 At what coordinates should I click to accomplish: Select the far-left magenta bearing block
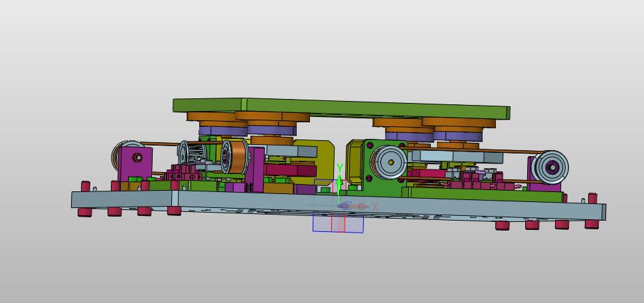coord(135,163)
